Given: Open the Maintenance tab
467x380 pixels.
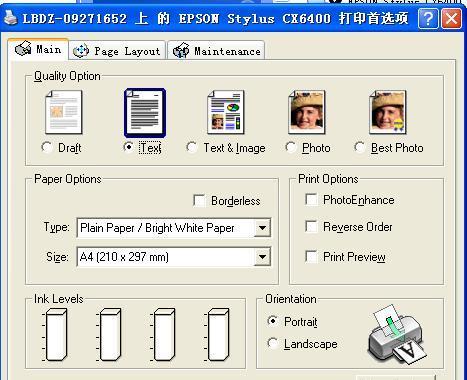Looking at the screenshot, I should (x=216, y=51).
